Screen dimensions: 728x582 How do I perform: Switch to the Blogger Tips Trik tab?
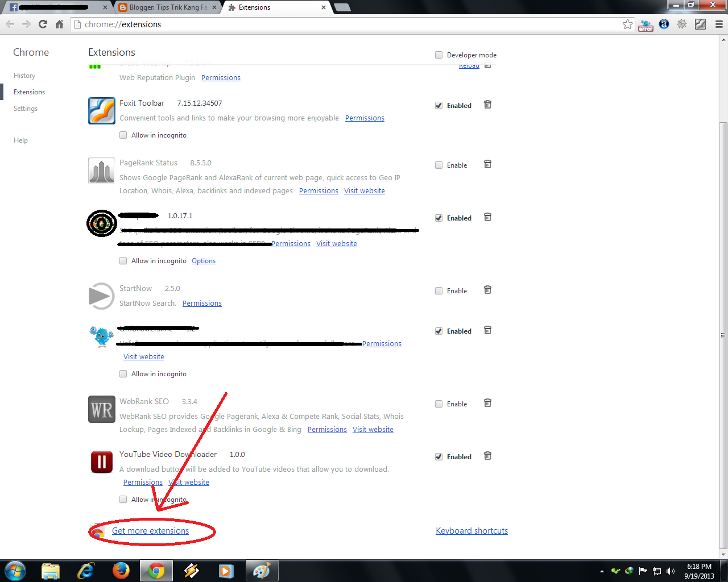click(x=168, y=7)
